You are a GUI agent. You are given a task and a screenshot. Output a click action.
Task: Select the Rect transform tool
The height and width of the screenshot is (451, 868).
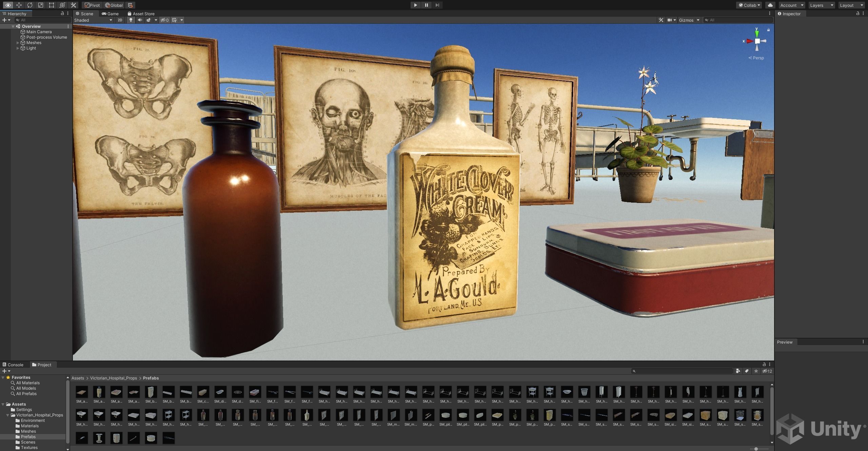tap(51, 5)
